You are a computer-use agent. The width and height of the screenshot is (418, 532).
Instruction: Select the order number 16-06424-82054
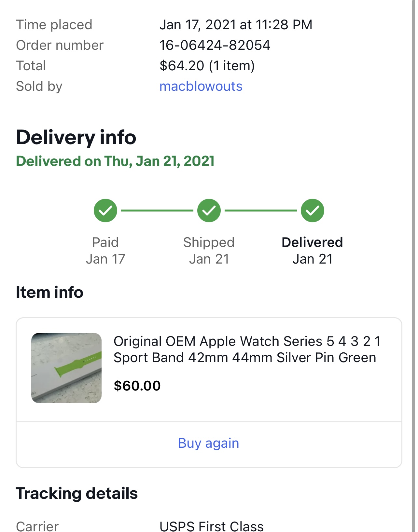215,45
